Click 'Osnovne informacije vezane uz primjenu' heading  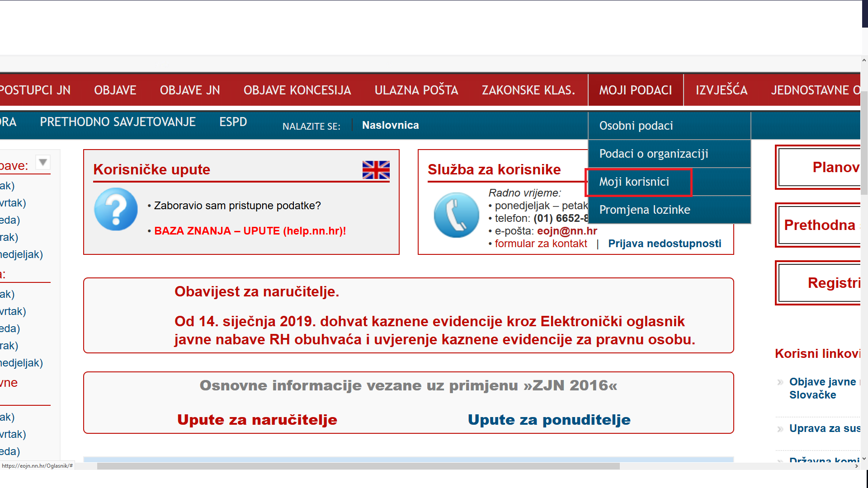[x=408, y=385]
